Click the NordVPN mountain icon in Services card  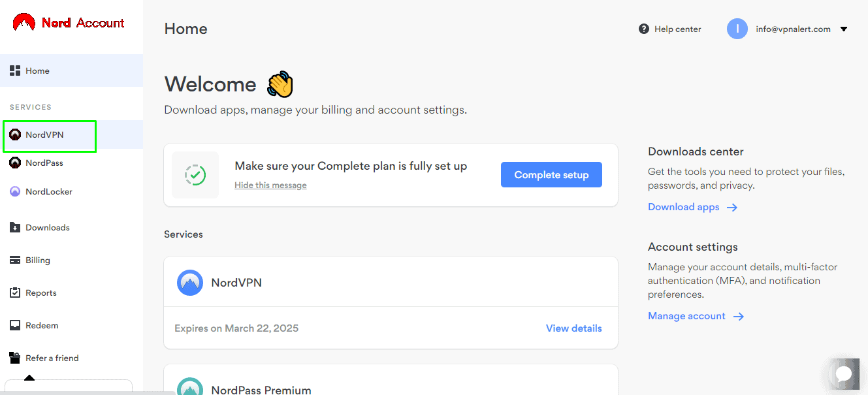pos(190,283)
